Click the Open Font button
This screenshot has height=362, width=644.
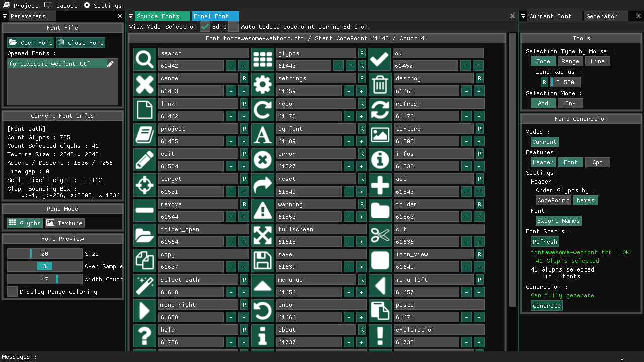point(31,43)
